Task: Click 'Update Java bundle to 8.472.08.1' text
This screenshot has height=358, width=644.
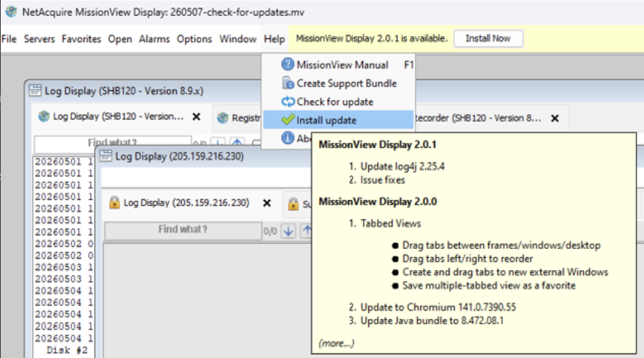Action: click(431, 321)
